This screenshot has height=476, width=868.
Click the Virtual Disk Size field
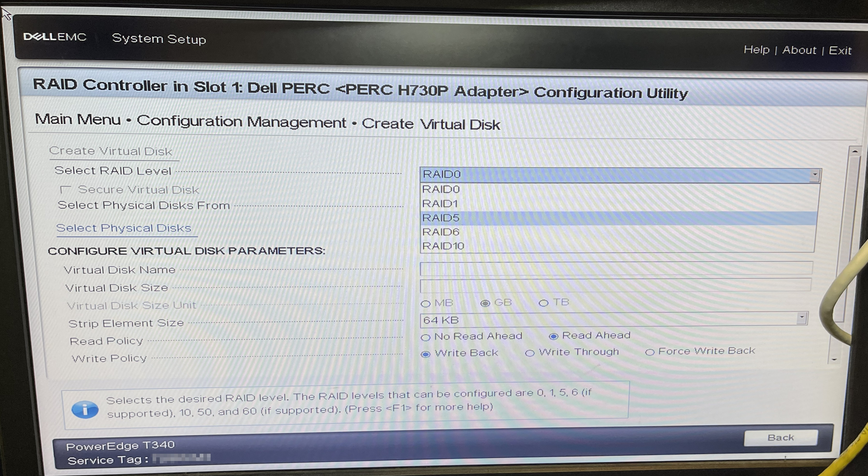pyautogui.click(x=616, y=286)
